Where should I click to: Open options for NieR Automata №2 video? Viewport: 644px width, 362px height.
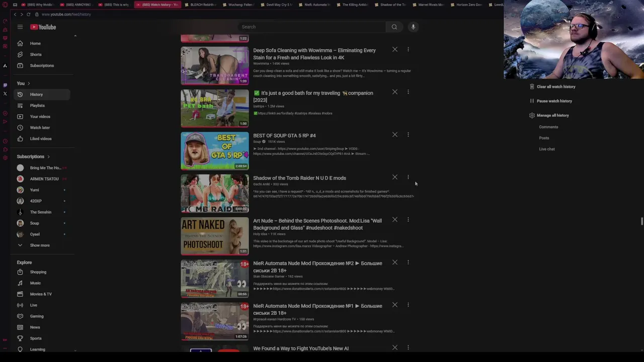[x=408, y=262]
